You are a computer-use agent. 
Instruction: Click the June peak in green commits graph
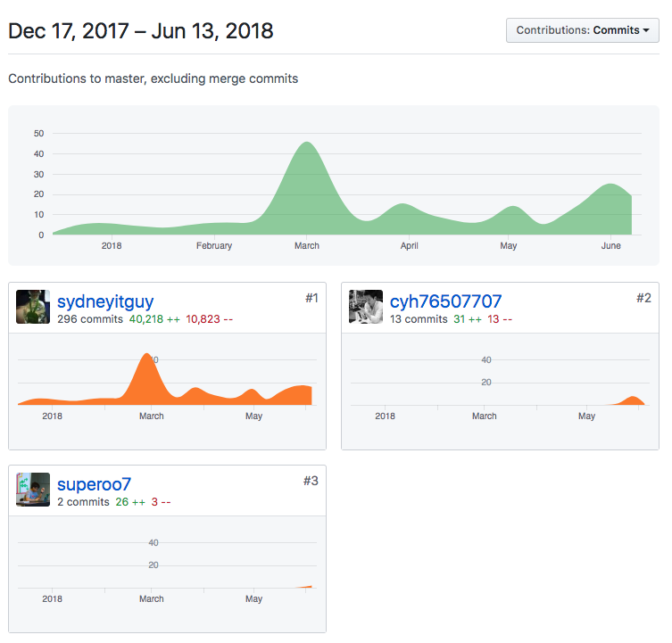click(x=610, y=185)
